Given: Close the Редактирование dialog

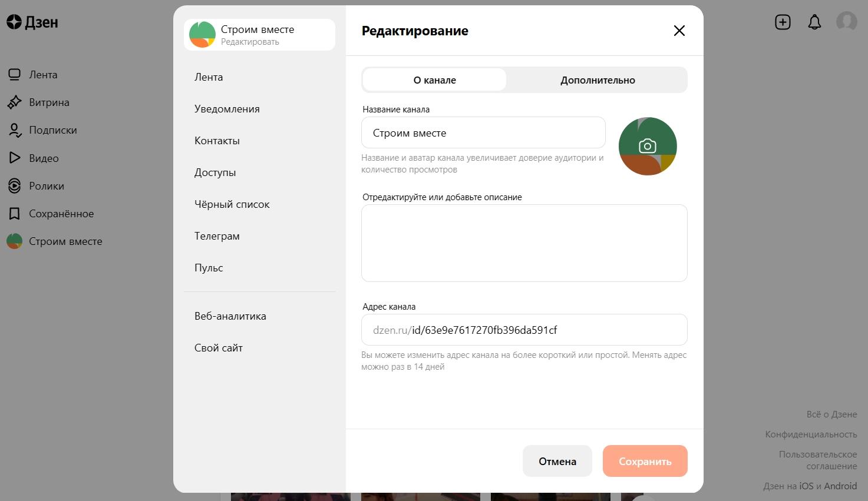Looking at the screenshot, I should click(679, 31).
